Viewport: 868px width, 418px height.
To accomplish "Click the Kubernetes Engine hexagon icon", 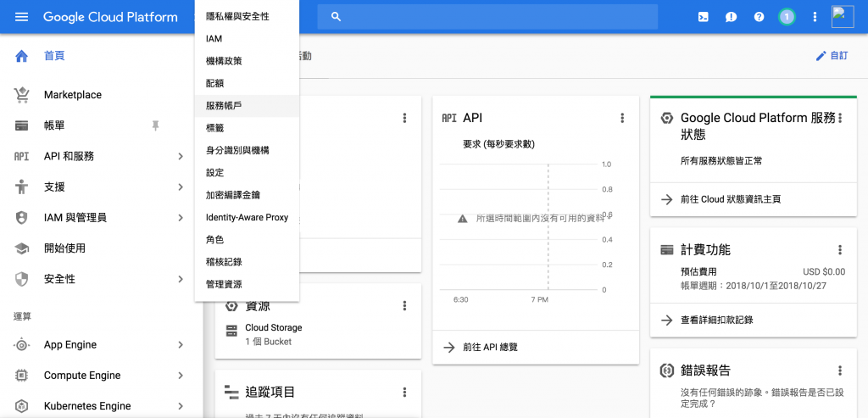I will [21, 406].
